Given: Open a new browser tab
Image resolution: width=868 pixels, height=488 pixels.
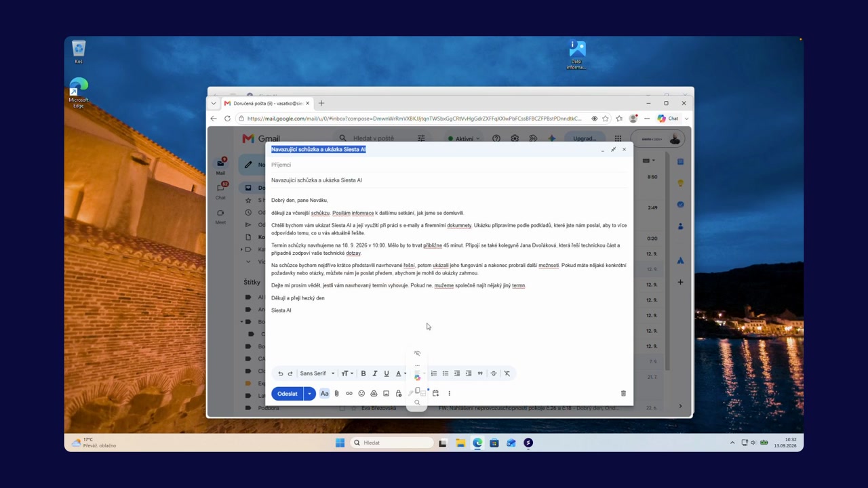Looking at the screenshot, I should [321, 103].
